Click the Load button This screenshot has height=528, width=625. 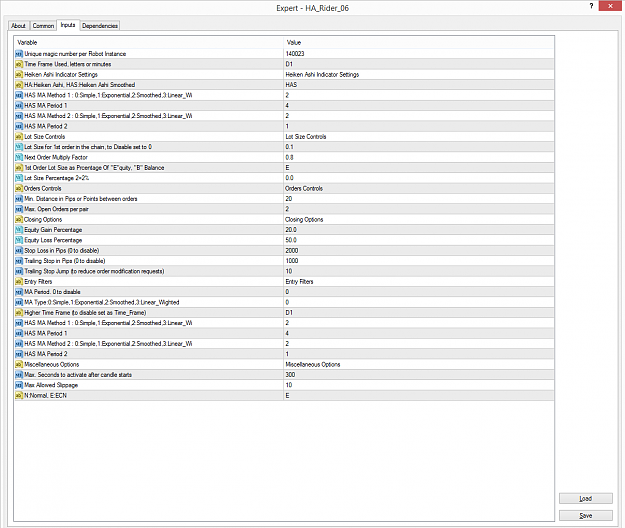(586, 499)
